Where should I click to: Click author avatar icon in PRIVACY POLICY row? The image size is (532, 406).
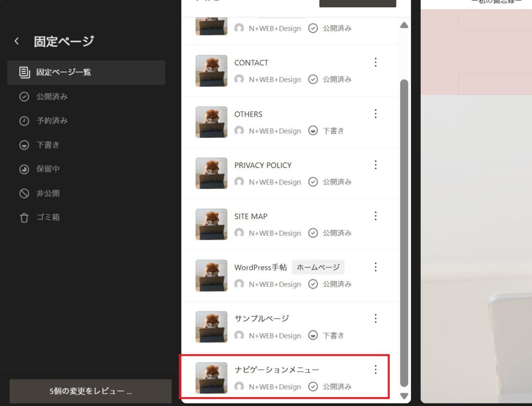(239, 182)
